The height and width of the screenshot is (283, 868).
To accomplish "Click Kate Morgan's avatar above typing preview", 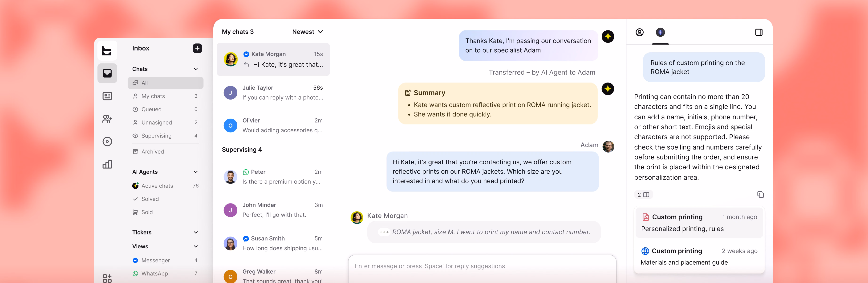I will click(x=357, y=218).
